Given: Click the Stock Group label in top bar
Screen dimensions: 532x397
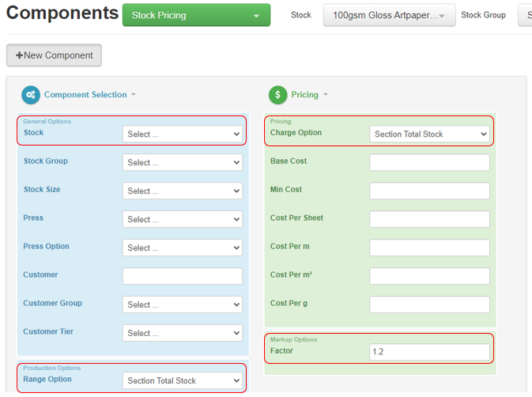Looking at the screenshot, I should (483, 15).
